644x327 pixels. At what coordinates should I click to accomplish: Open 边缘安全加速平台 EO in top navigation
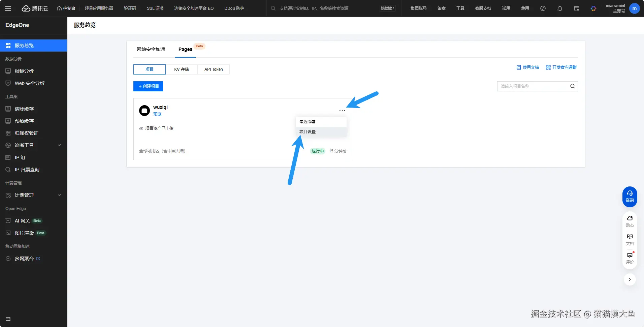[x=194, y=8]
